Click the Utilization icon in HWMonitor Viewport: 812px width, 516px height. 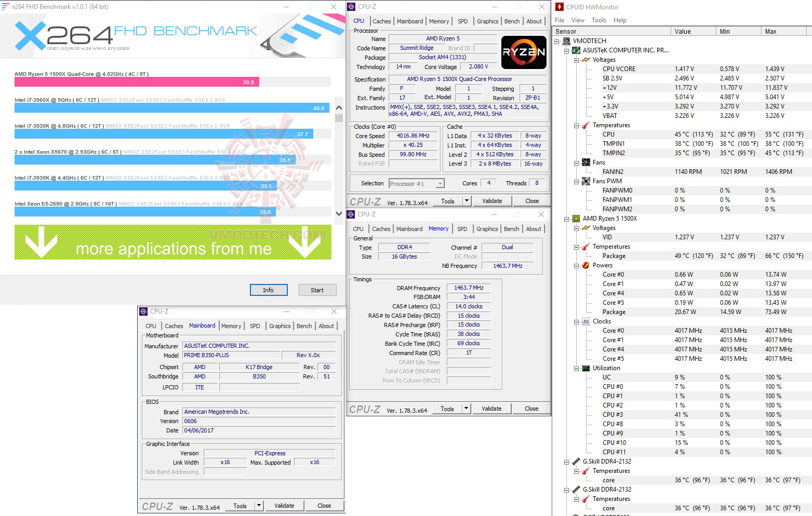(x=586, y=368)
